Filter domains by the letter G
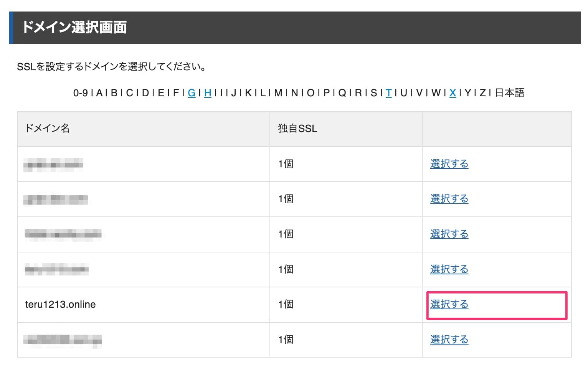The image size is (588, 386). coord(192,93)
